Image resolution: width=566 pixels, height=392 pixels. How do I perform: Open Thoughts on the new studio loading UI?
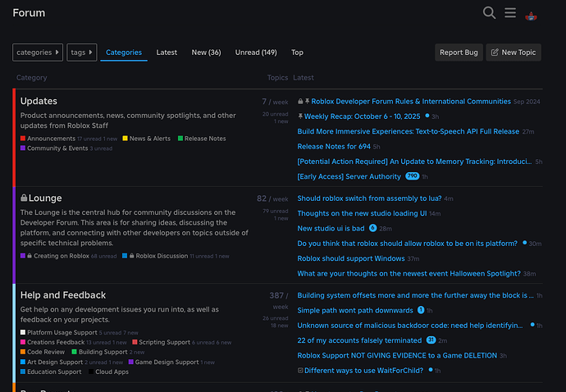point(362,213)
